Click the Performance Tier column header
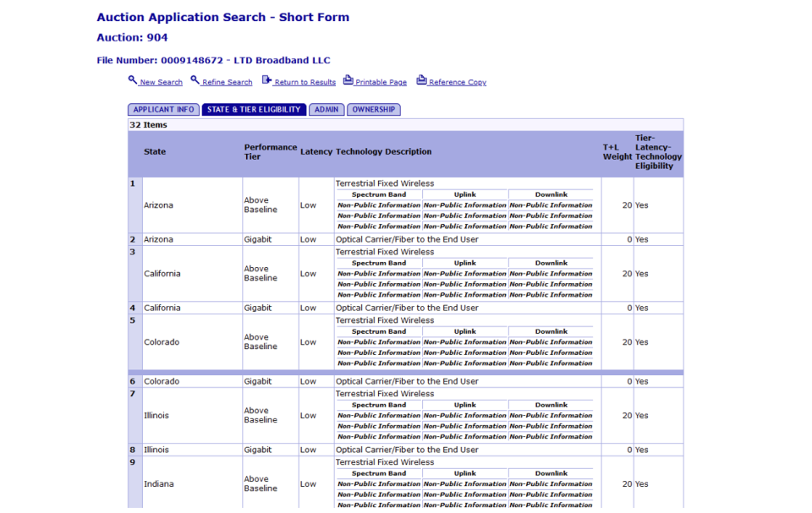 [x=270, y=152]
